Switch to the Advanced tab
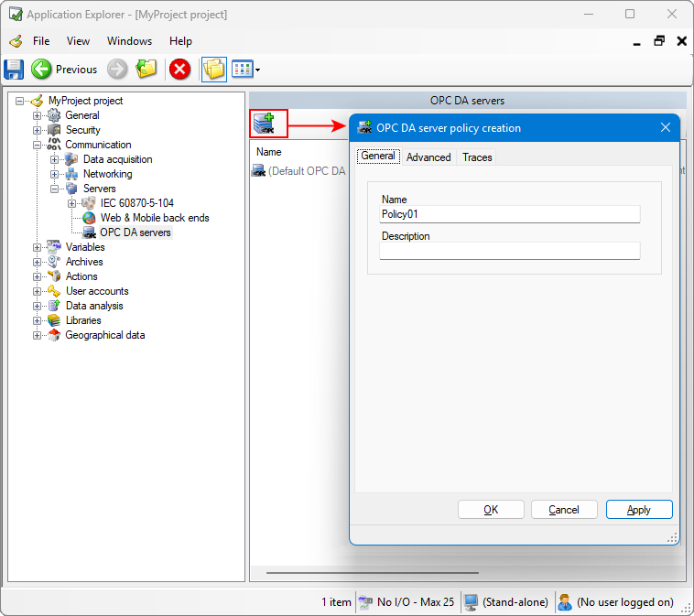The height and width of the screenshot is (616, 694). (x=428, y=157)
